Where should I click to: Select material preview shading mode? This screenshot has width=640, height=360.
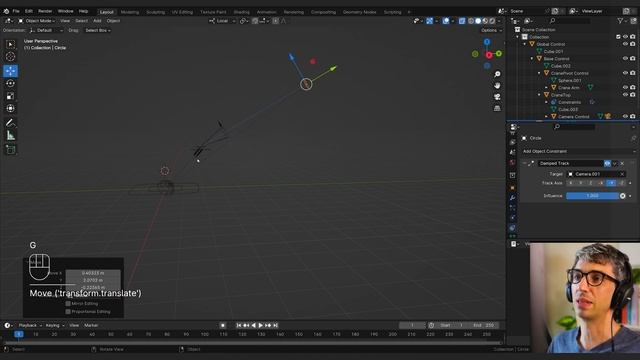pos(485,21)
